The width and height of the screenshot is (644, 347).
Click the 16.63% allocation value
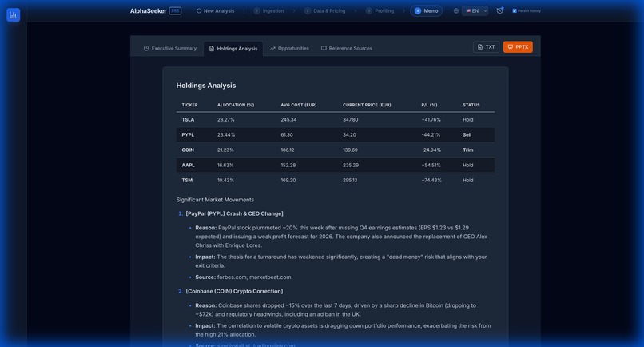(x=225, y=166)
